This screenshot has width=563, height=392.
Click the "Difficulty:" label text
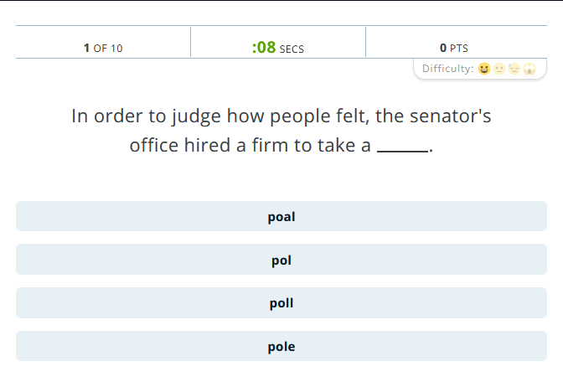(x=447, y=69)
